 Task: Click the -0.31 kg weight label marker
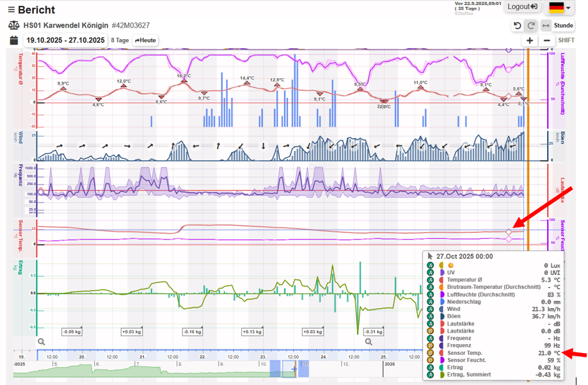373,332
